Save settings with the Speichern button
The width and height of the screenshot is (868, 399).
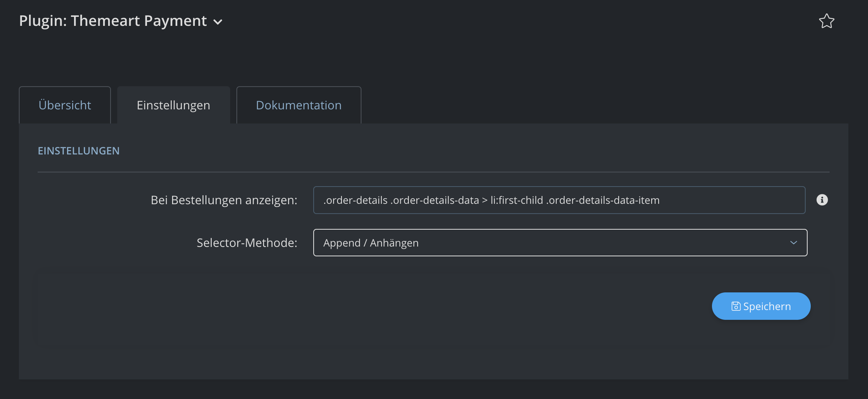(761, 306)
